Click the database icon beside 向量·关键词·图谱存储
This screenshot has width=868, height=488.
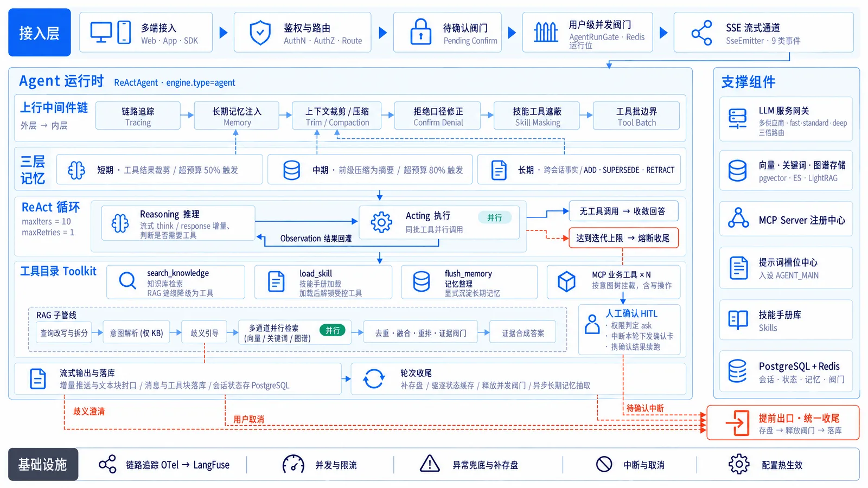click(x=737, y=171)
